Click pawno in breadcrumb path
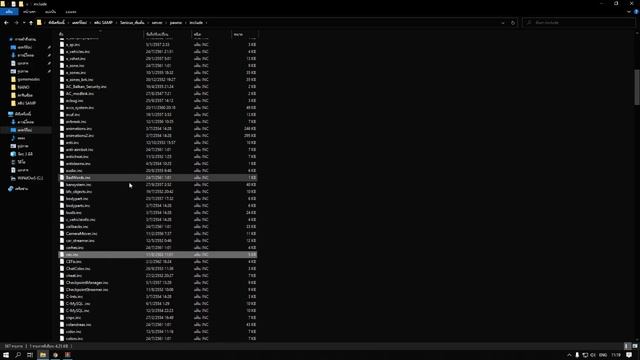The image size is (640, 360). point(176,23)
